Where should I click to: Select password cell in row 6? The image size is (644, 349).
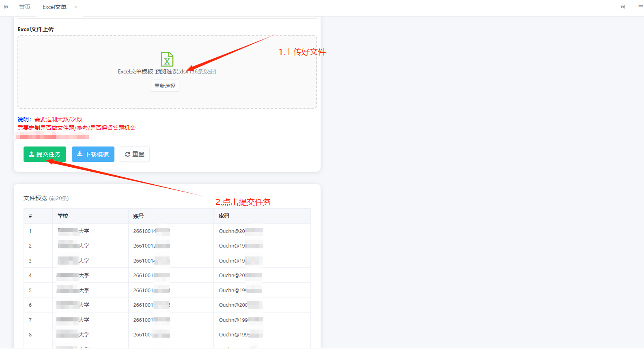coord(262,305)
